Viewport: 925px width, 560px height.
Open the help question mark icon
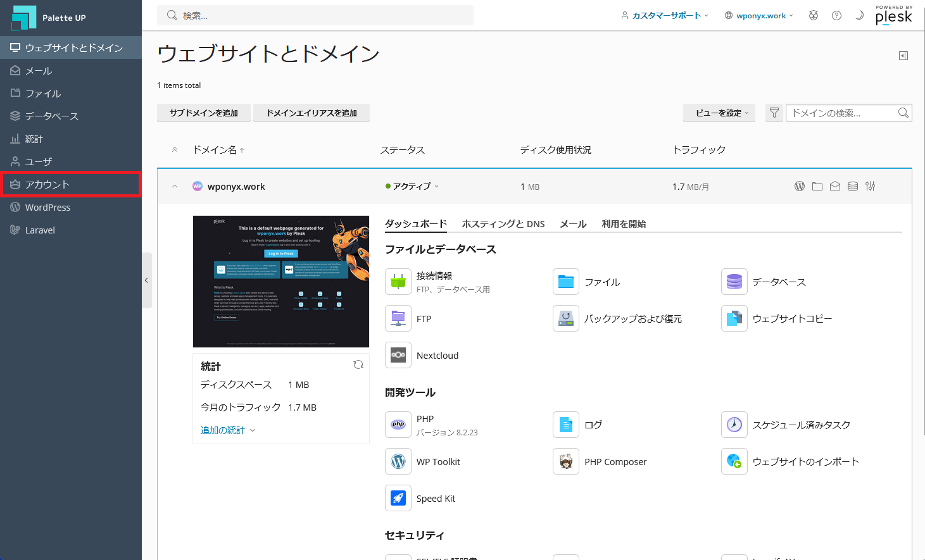(x=836, y=15)
